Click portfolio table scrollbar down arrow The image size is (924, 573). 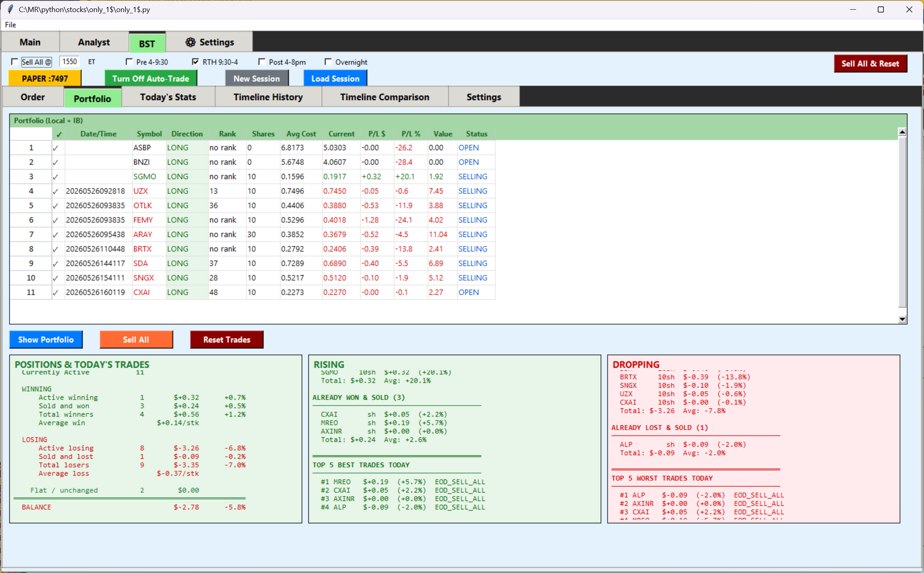click(902, 319)
